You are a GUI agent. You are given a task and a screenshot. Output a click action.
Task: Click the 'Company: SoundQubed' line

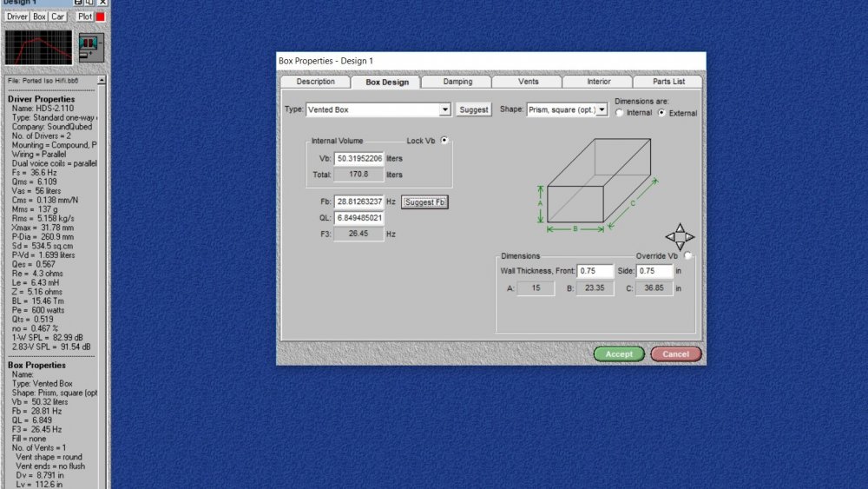52,127
